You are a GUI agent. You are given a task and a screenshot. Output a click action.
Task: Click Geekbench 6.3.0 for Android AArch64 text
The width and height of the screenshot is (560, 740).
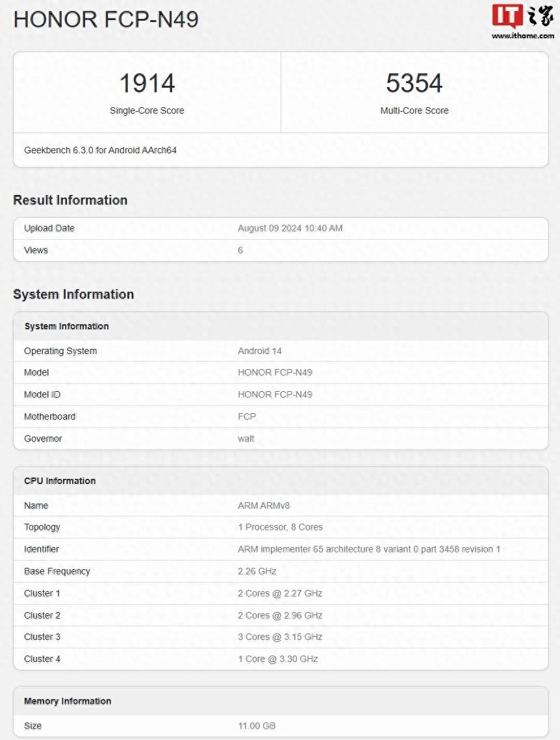coord(101,150)
